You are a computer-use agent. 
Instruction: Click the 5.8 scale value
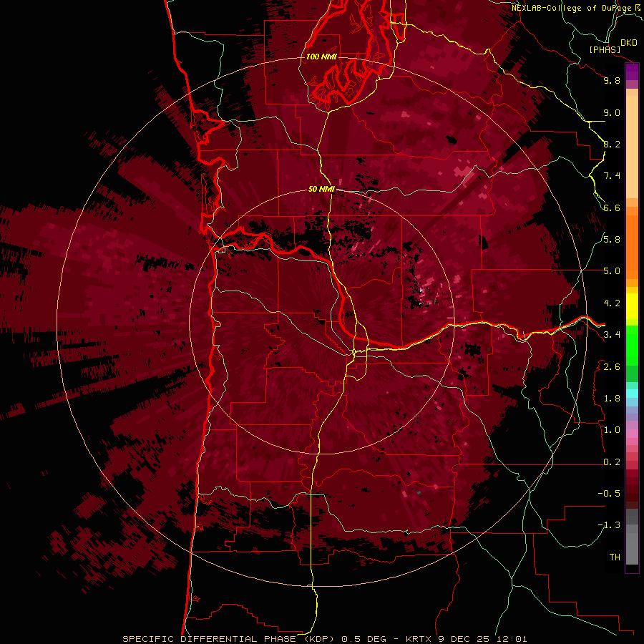tap(612, 240)
